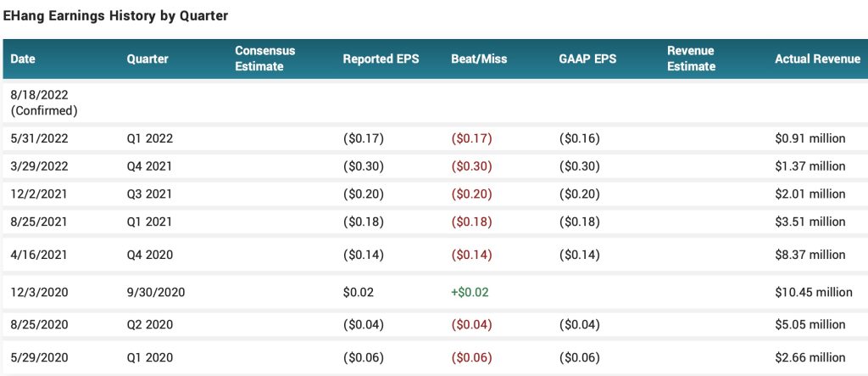
Task: Select the GAAP EPS column header
Action: (587, 59)
